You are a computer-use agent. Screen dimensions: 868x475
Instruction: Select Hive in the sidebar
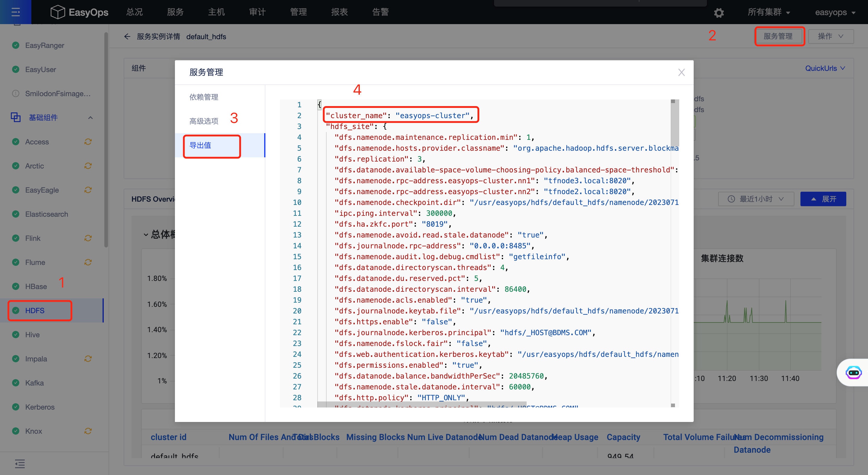pos(52,335)
